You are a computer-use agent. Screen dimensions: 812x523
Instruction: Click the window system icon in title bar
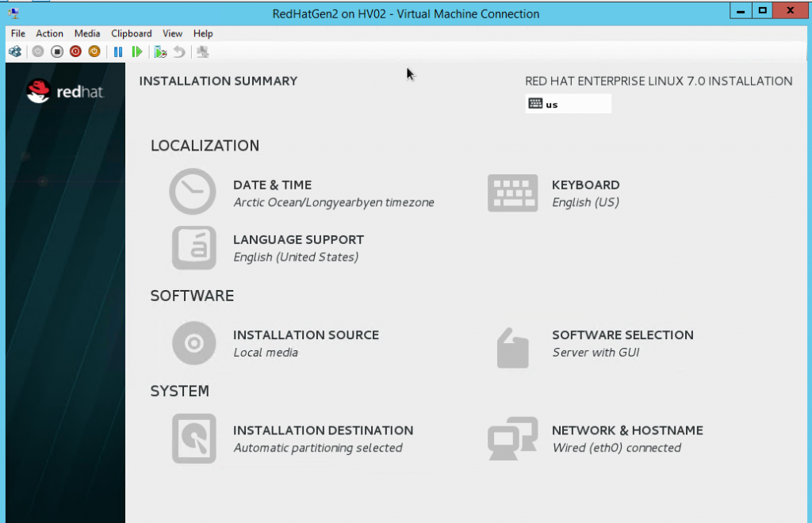click(14, 13)
